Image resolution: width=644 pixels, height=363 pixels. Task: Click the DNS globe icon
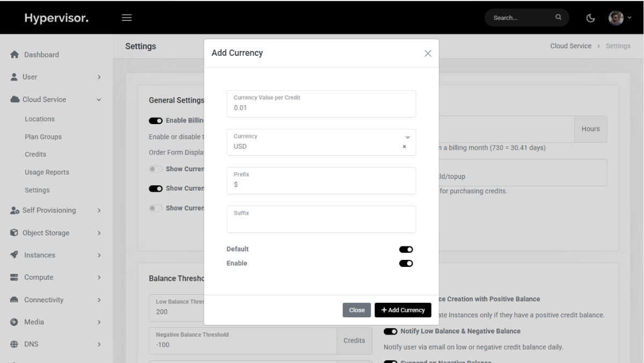[14, 344]
